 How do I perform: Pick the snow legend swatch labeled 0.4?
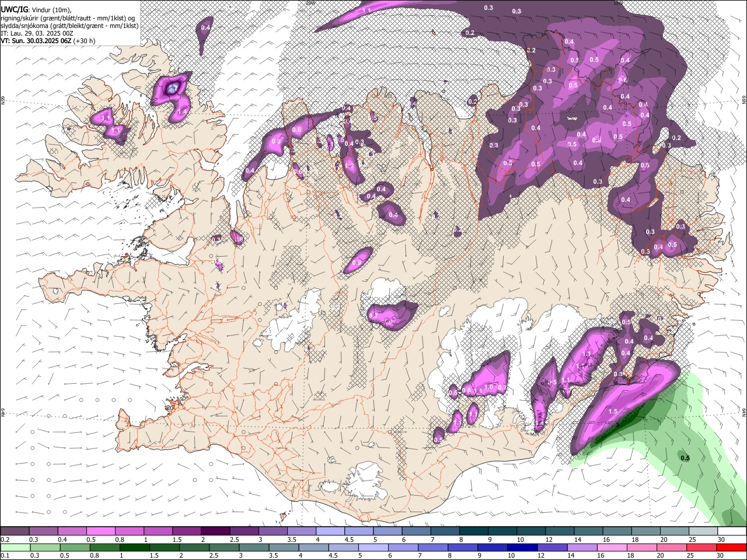tap(72, 531)
